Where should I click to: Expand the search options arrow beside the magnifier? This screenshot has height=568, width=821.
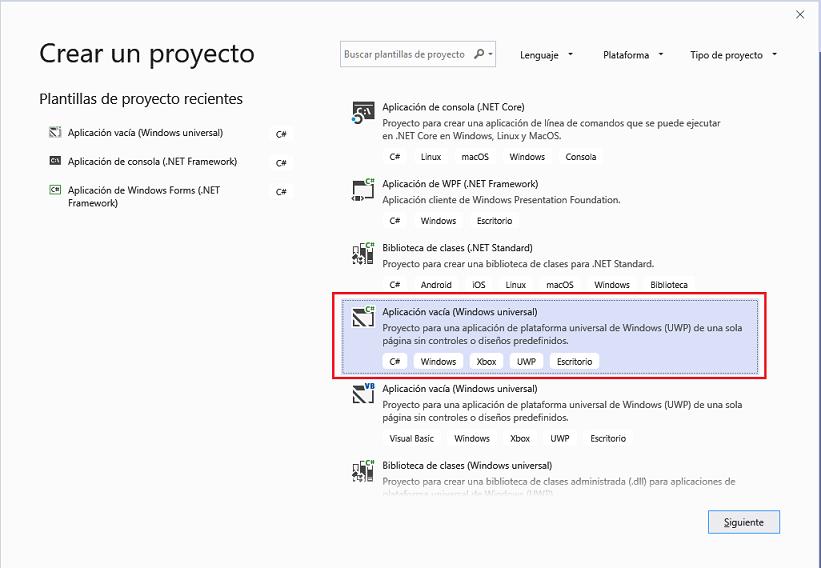(x=491, y=54)
